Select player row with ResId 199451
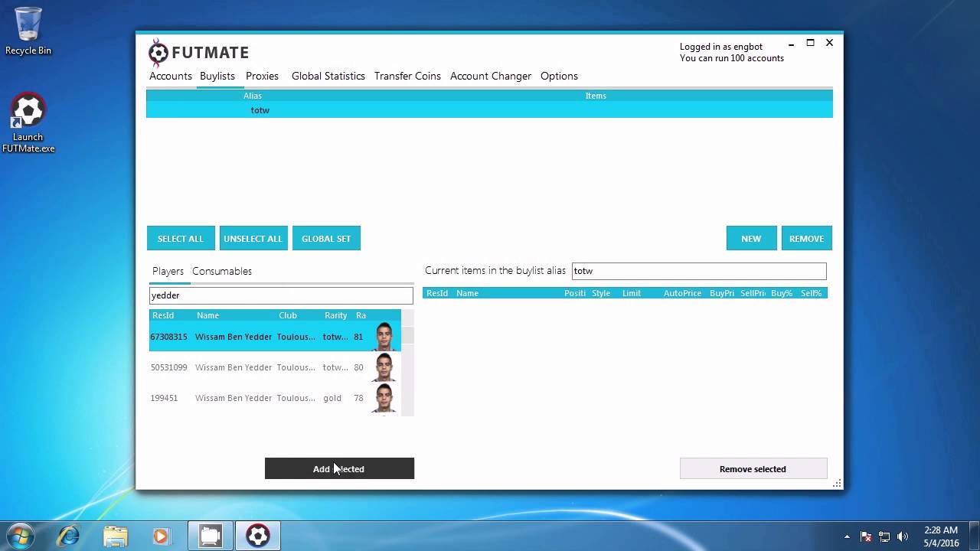Viewport: 980px width, 551px height. tap(275, 398)
